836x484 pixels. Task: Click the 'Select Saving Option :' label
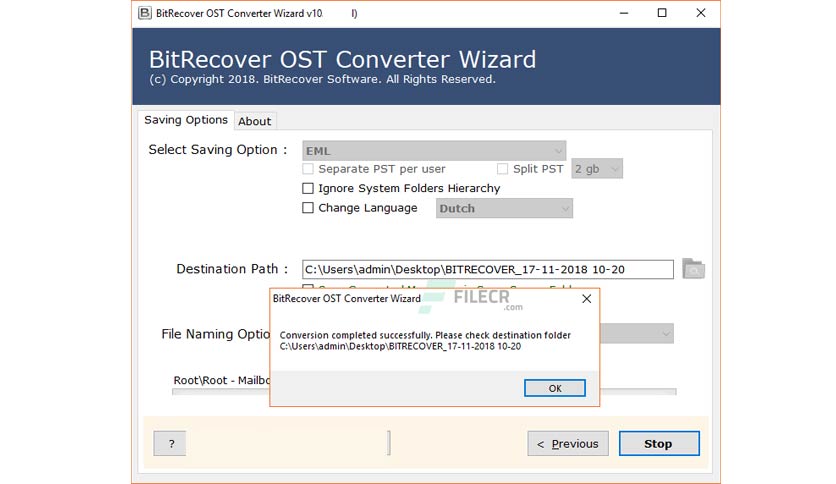tap(218, 150)
